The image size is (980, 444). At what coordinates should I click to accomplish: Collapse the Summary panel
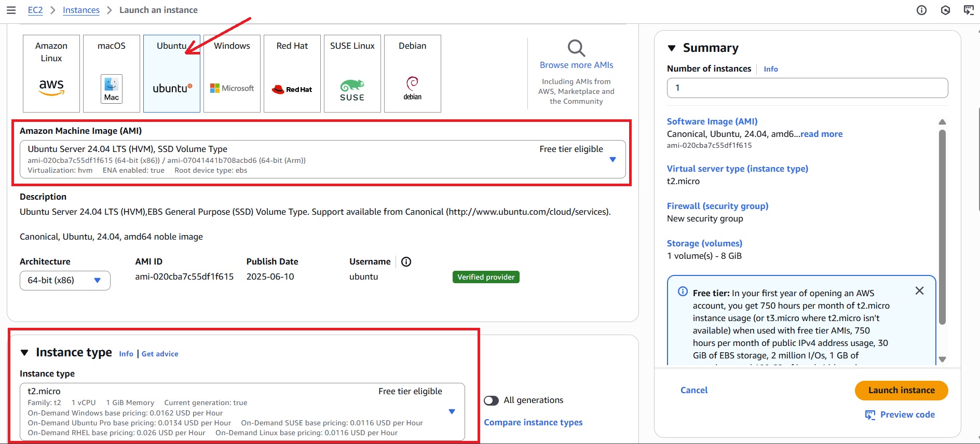(672, 48)
